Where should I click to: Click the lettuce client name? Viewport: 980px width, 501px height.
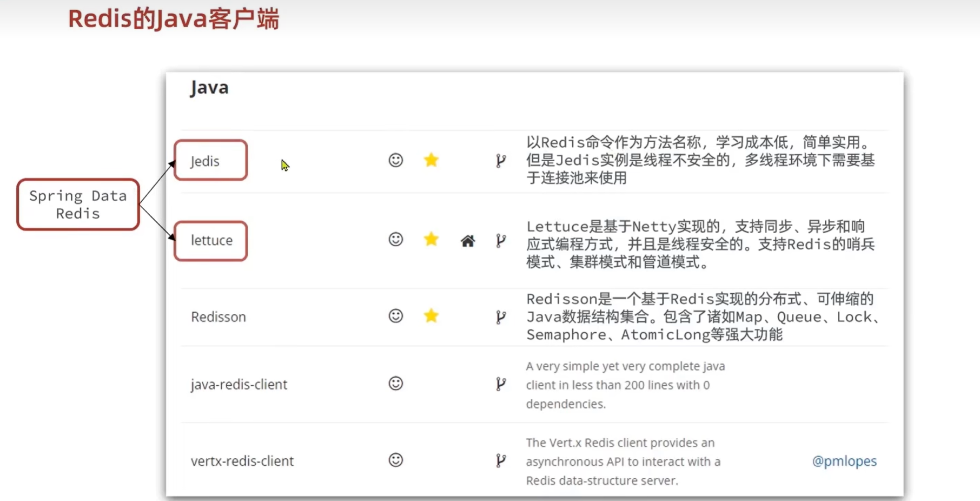(x=211, y=240)
